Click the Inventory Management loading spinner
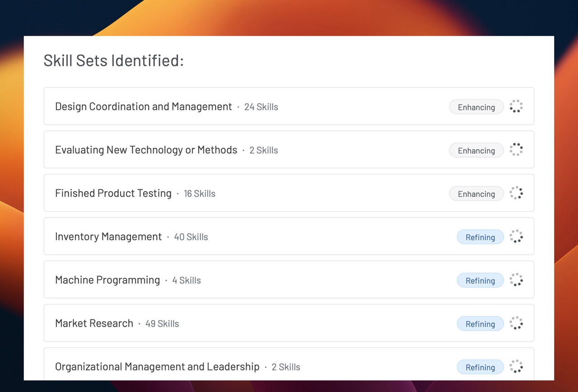This screenshot has width=578, height=392. tap(516, 236)
